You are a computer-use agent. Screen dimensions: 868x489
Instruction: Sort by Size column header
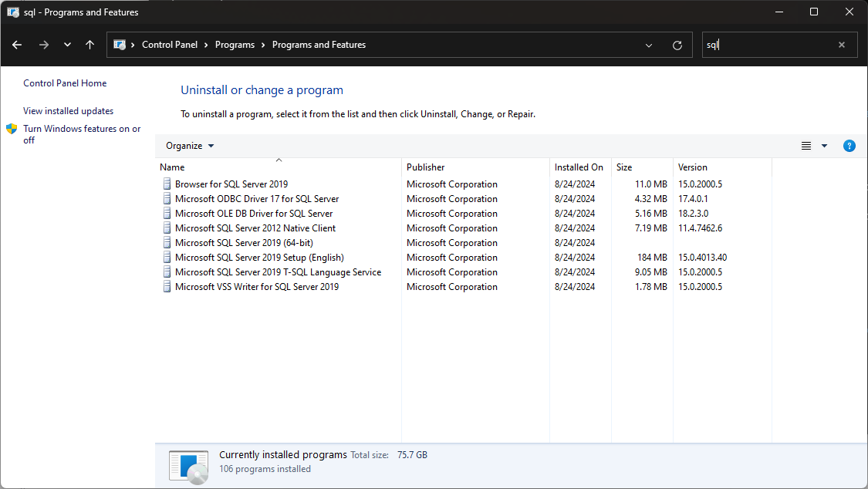pos(642,167)
